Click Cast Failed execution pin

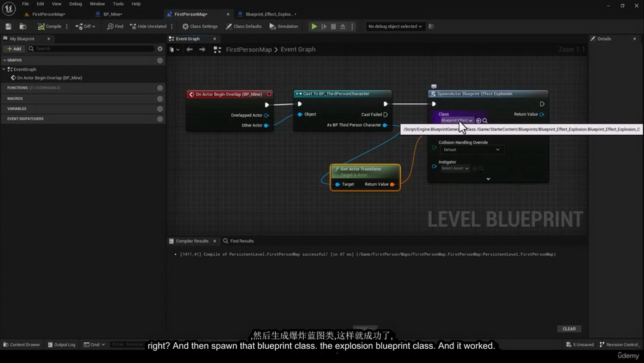click(x=385, y=114)
